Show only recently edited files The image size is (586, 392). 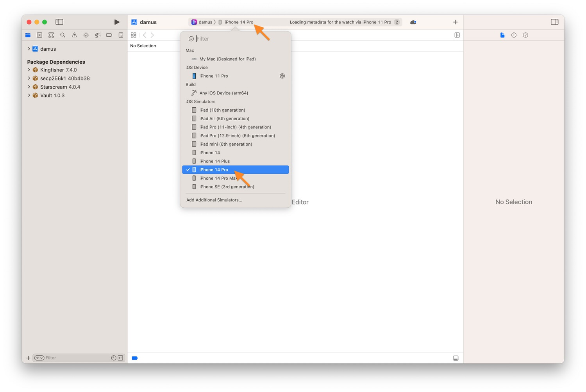(114, 358)
